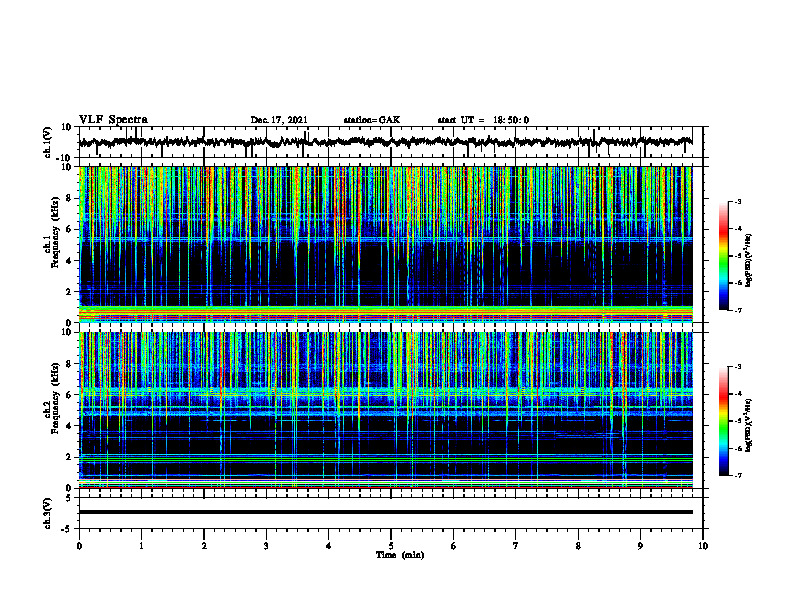Click the ch.1 voltage waveform trace panel
The width and height of the screenshot is (792, 612).
[x=390, y=142]
